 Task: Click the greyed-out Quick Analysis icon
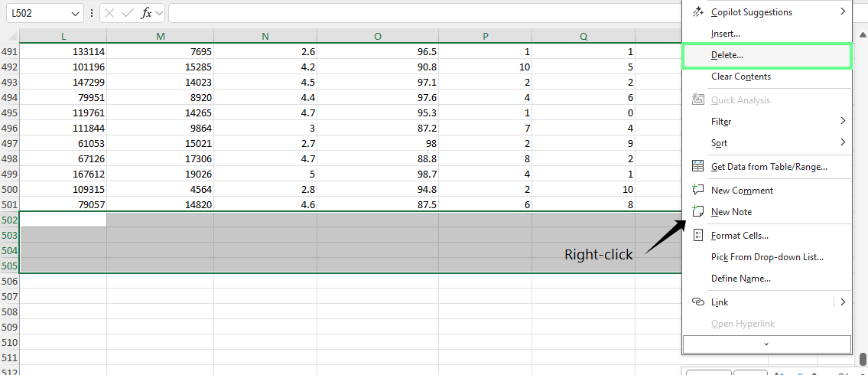click(x=698, y=99)
